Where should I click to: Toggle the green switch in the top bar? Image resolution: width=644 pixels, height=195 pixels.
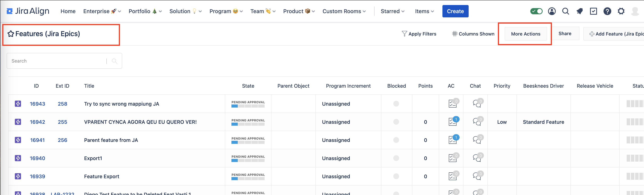(x=536, y=11)
